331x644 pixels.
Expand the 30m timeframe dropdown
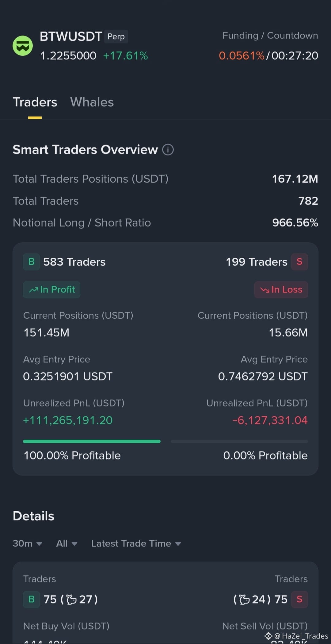pyautogui.click(x=27, y=544)
